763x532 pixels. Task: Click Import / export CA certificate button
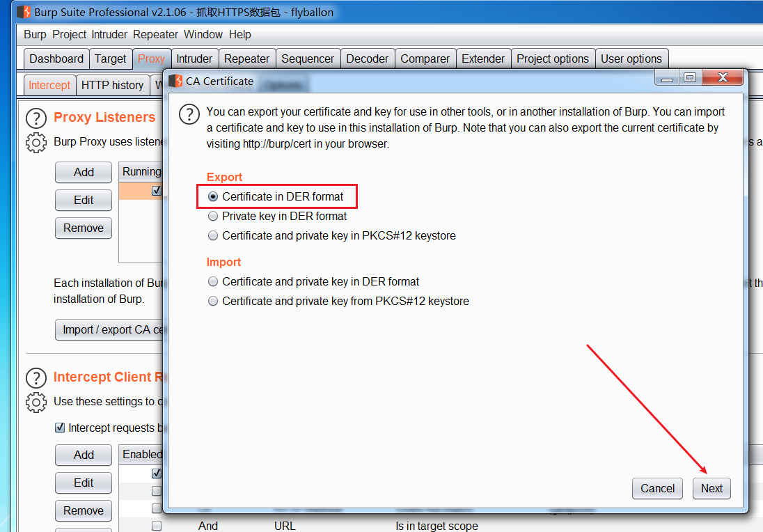(109, 329)
